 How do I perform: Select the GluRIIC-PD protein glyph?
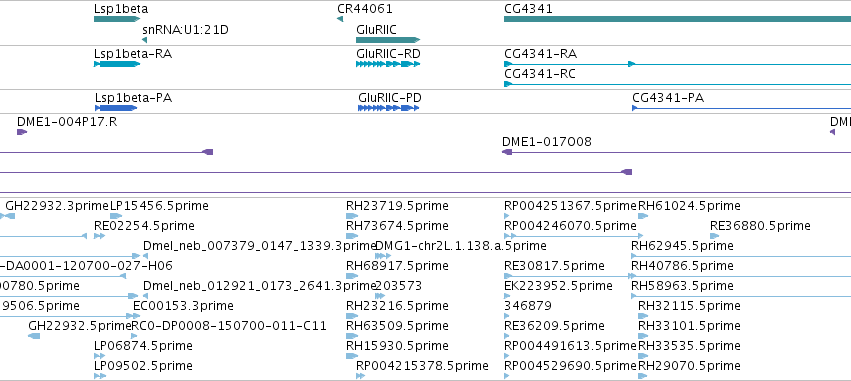pos(389,108)
